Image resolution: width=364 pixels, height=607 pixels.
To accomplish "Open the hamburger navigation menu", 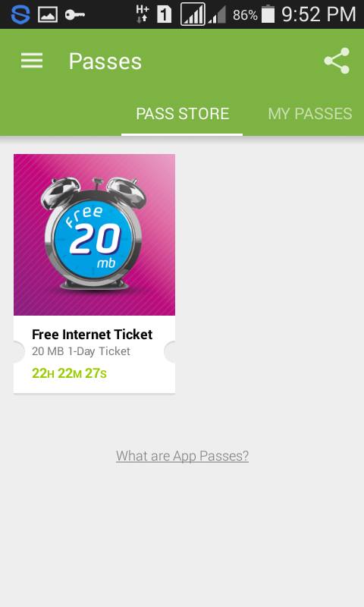I will point(32,61).
